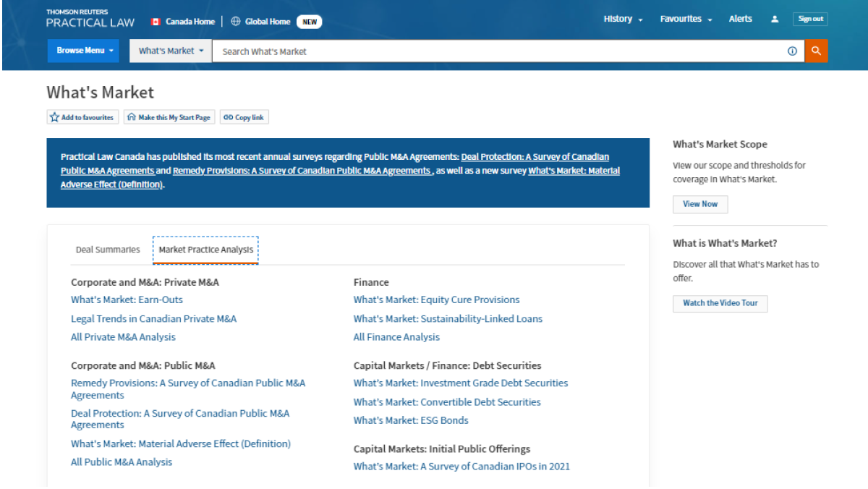Open the user profile icon

coord(775,20)
